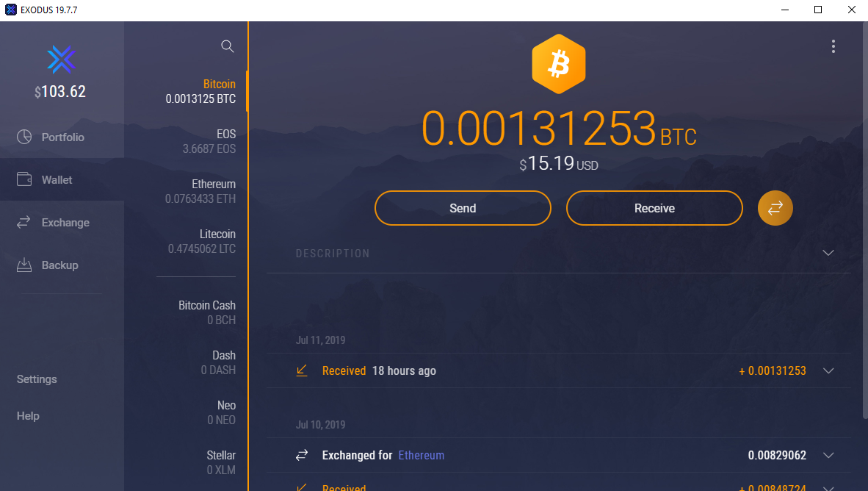Viewport: 868px width, 491px height.
Task: Click the received arrow icon for Jul 11
Action: pos(302,370)
